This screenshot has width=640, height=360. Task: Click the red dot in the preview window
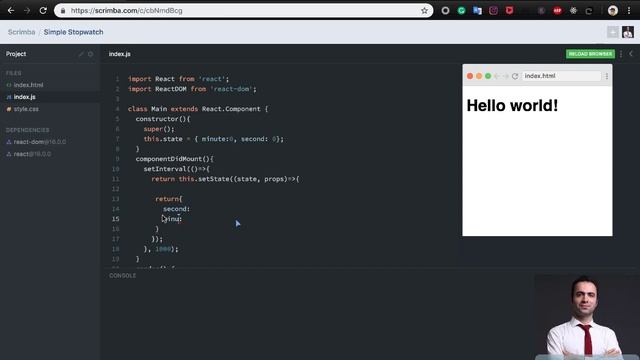(470, 76)
